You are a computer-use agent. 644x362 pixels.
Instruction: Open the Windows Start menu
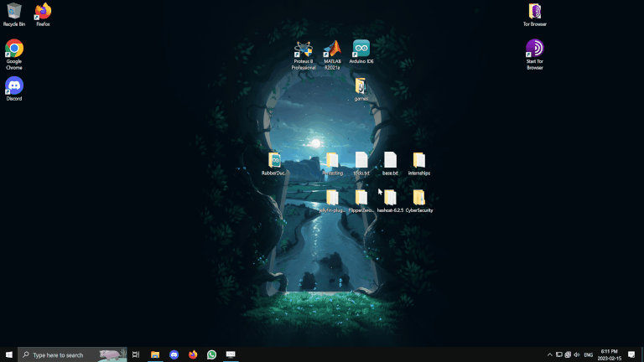point(8,354)
